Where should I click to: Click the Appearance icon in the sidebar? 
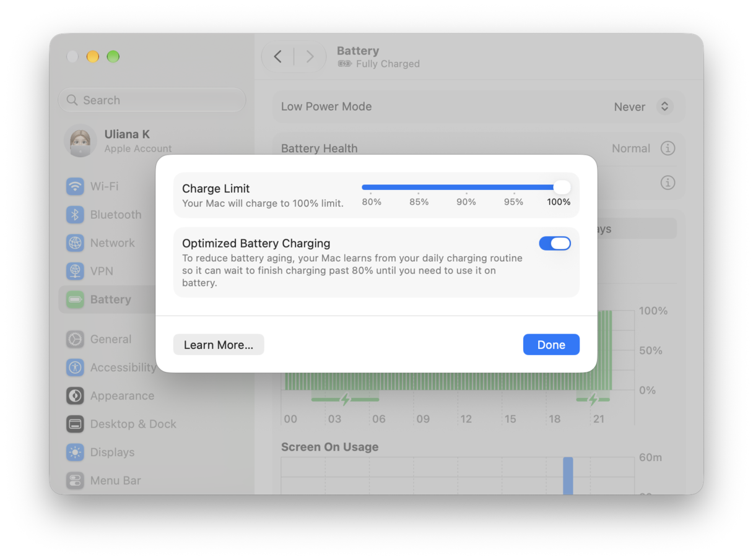[75, 396]
